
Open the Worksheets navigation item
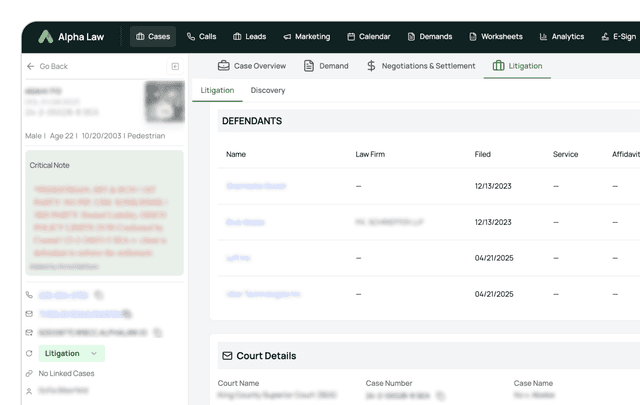[x=495, y=37]
